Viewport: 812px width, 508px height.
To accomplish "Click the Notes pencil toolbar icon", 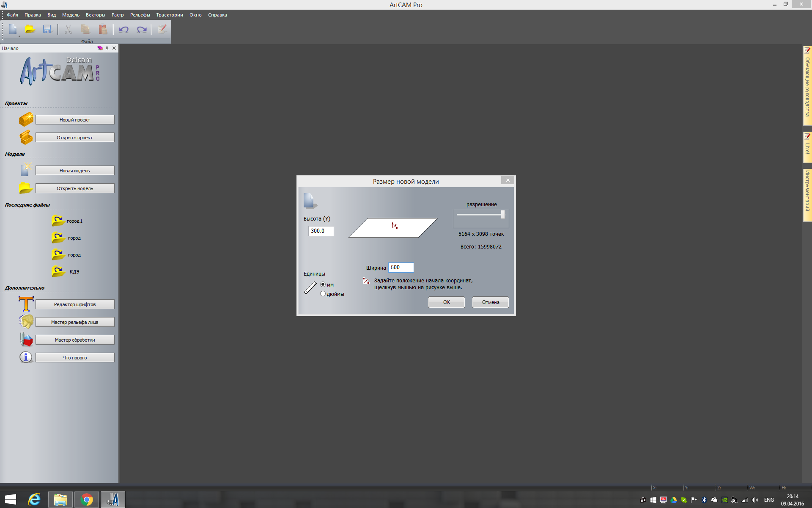I will pyautogui.click(x=162, y=29).
